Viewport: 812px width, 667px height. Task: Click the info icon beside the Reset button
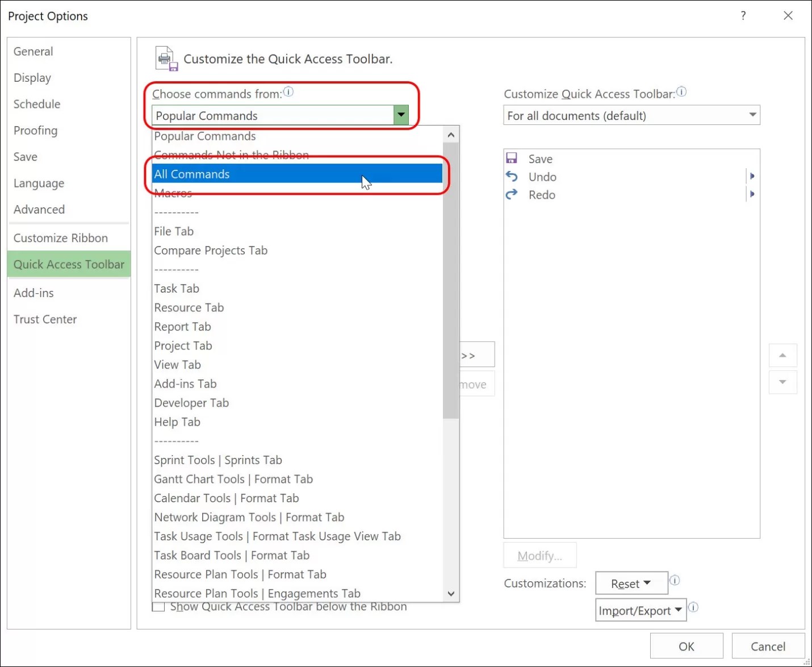click(x=675, y=581)
